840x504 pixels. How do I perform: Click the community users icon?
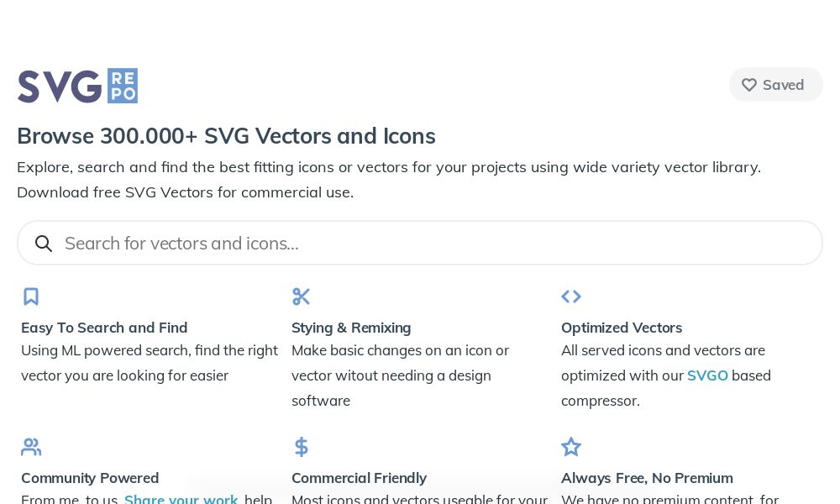click(x=31, y=447)
